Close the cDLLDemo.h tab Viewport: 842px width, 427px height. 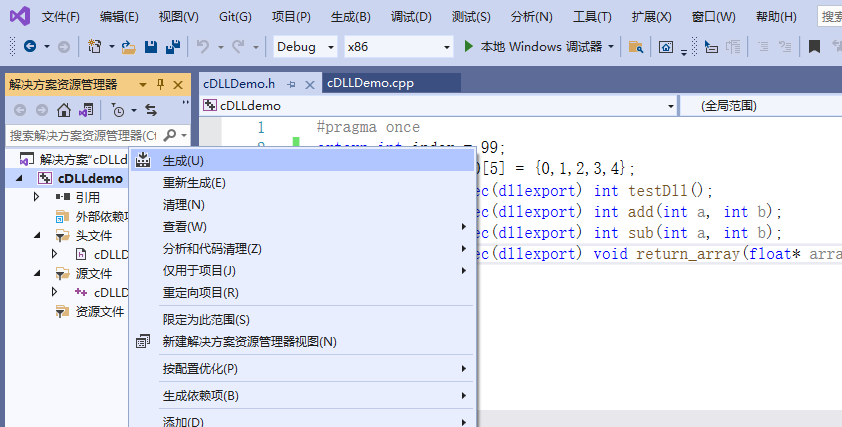[310, 85]
